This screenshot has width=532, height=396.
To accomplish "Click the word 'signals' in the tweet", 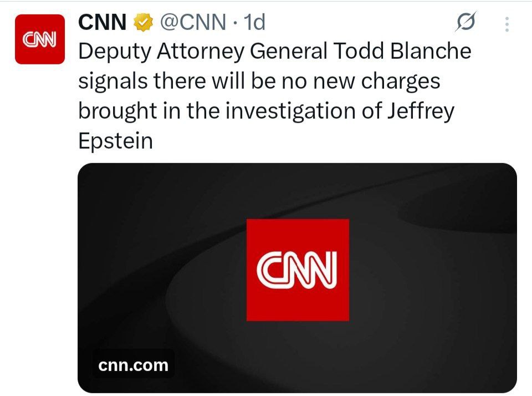I will (x=113, y=81).
